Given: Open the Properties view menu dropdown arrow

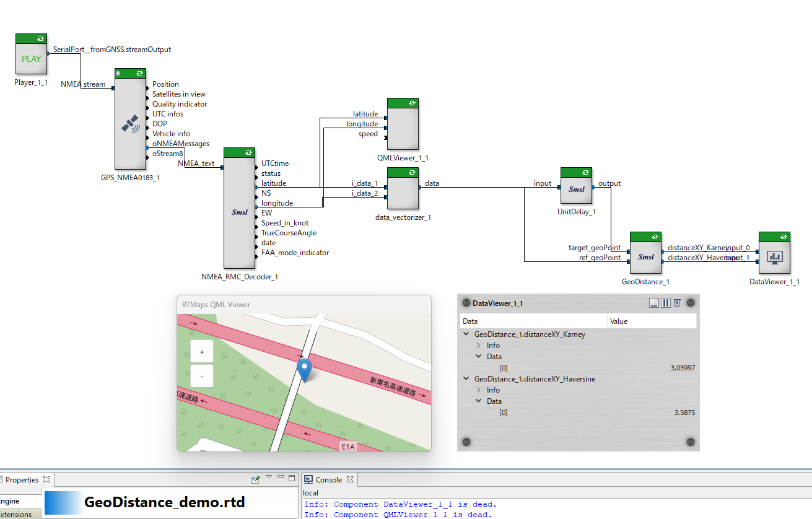Looking at the screenshot, I should [x=269, y=478].
